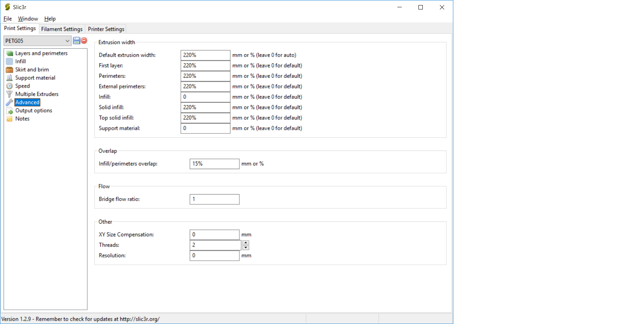Select Notes in the sidebar

22,119
